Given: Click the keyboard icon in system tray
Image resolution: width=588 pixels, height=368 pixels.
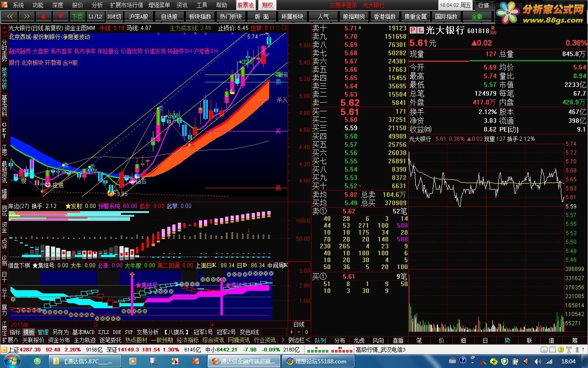Looking at the screenshot, I should (452, 361).
